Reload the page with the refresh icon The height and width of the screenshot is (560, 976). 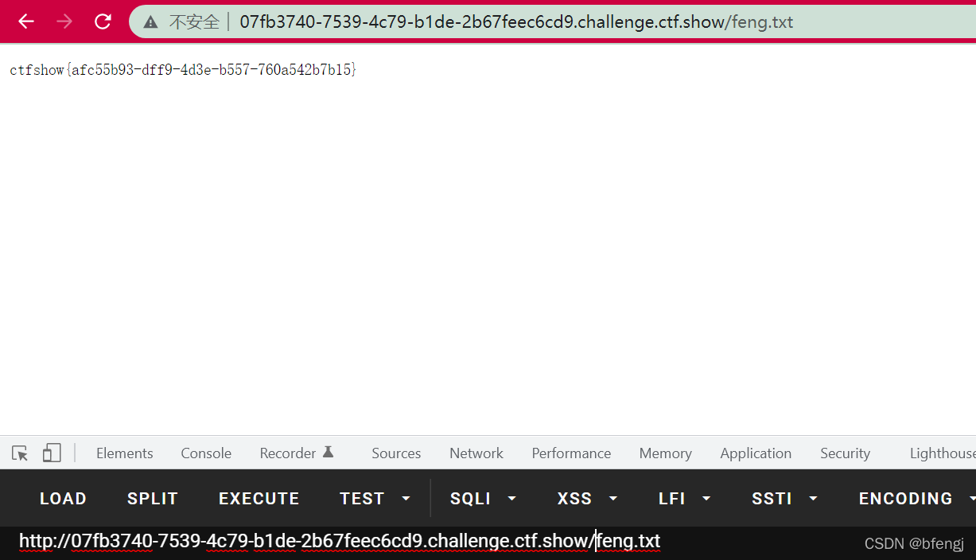(x=103, y=21)
